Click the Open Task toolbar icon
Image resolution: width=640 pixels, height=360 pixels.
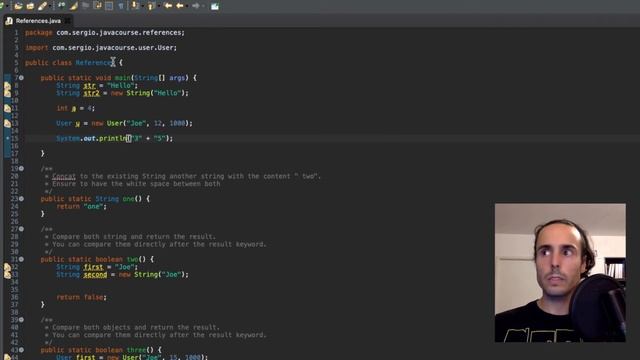pyautogui.click(x=30, y=6)
